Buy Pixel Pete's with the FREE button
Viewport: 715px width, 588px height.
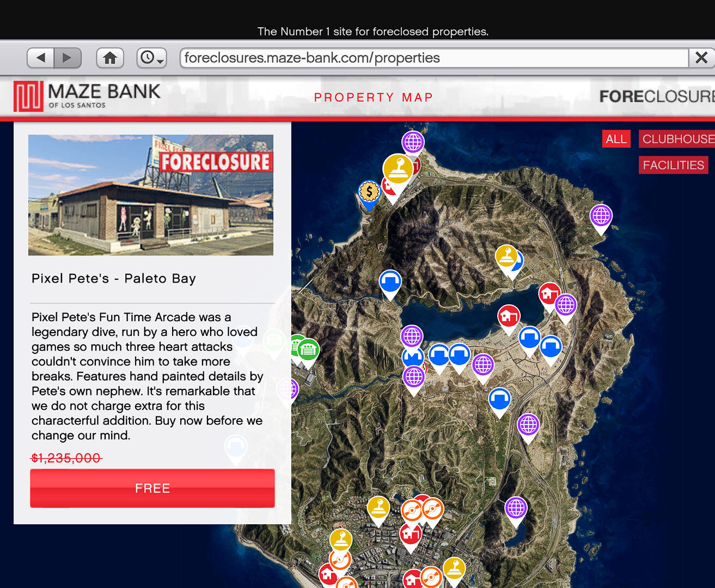[152, 488]
